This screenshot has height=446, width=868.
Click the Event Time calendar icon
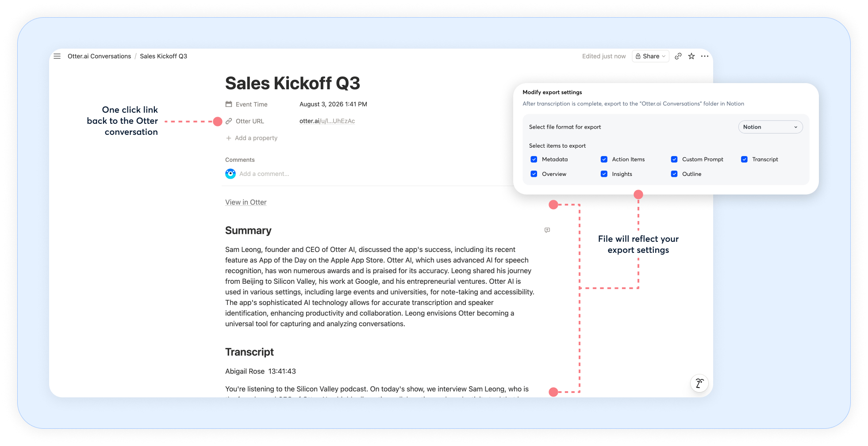tap(229, 104)
